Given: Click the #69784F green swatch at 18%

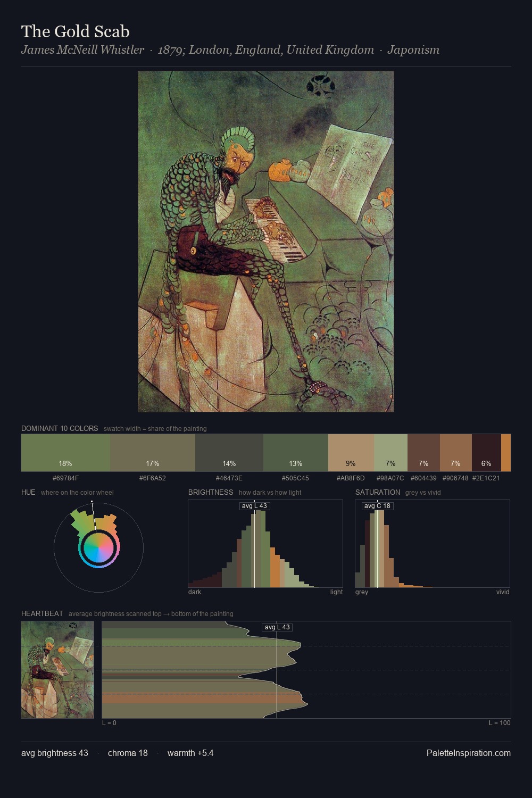Looking at the screenshot, I should point(65,453).
